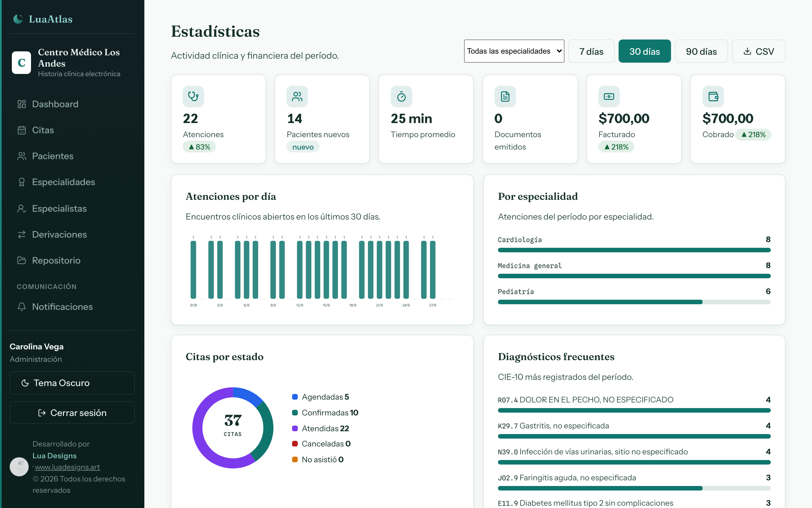The image size is (812, 508).
Task: Navigate to Derivaciones
Action: (x=72, y=235)
